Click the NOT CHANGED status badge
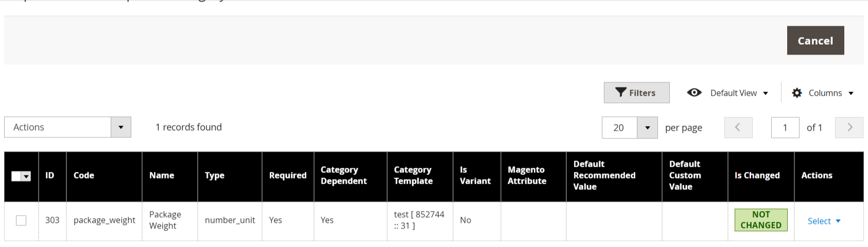 (x=760, y=220)
